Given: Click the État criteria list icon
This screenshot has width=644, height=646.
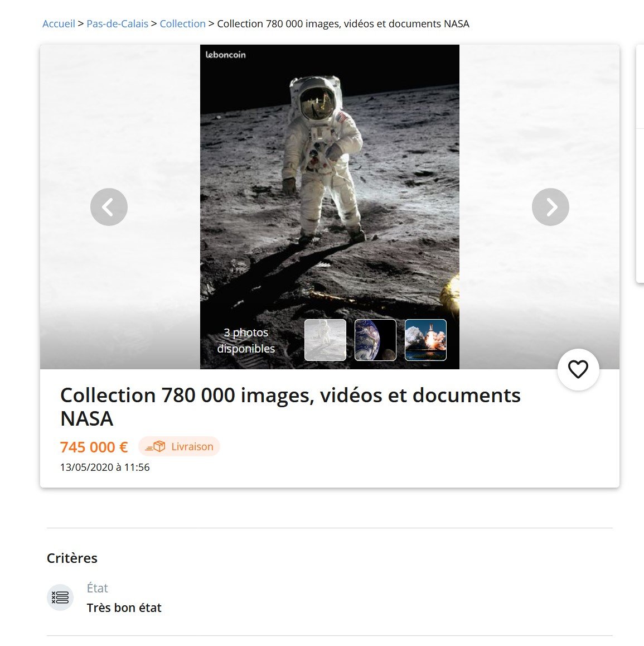Looking at the screenshot, I should [x=60, y=597].
